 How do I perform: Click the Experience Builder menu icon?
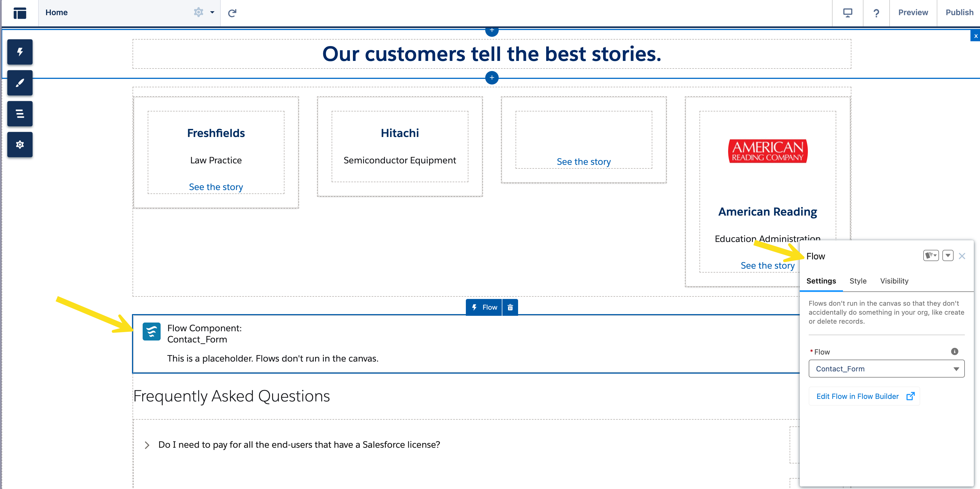pyautogui.click(x=20, y=13)
